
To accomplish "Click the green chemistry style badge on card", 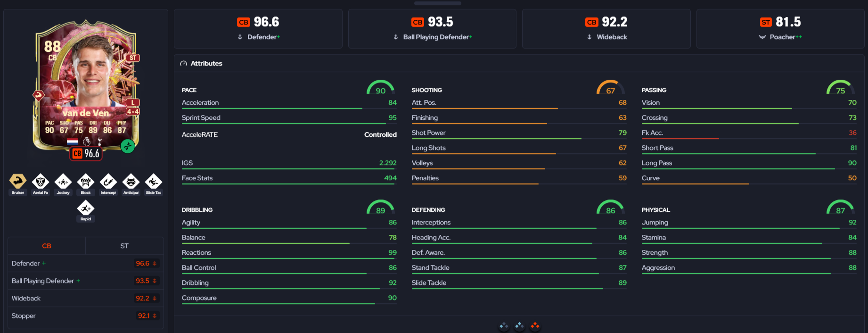I will pyautogui.click(x=128, y=146).
